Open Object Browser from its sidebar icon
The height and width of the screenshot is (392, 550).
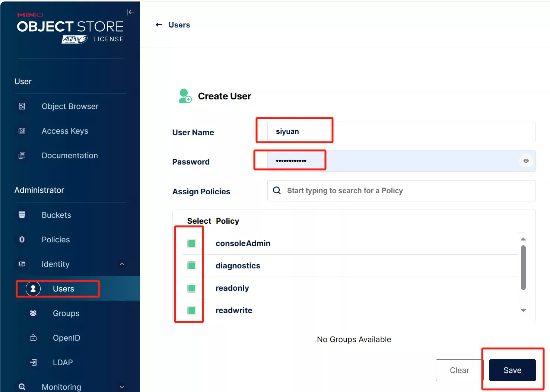(22, 106)
